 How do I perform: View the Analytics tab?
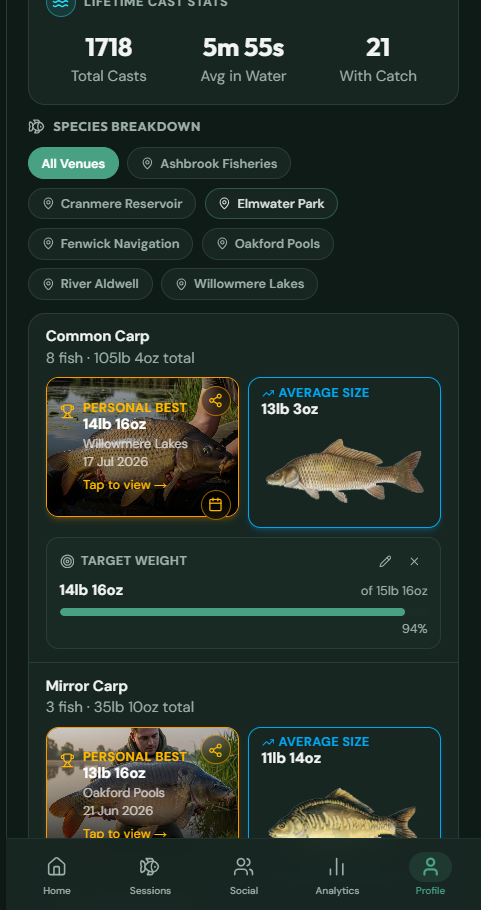point(337,875)
